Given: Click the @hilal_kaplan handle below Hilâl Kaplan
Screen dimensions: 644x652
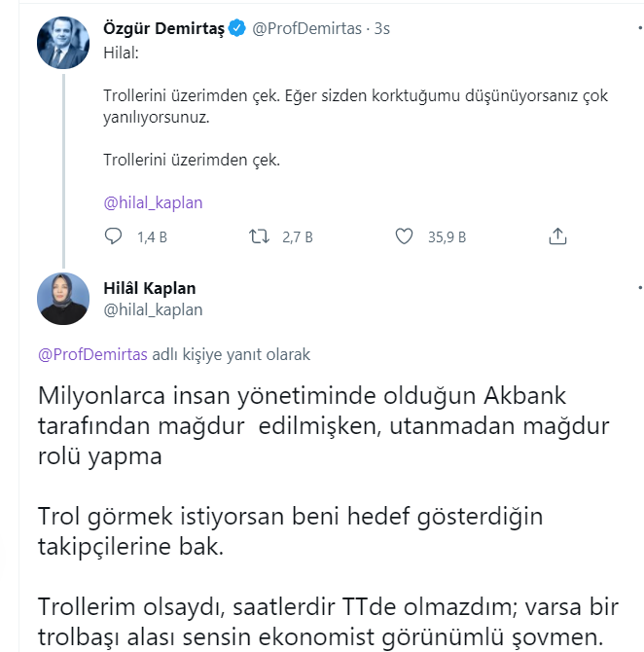Looking at the screenshot, I should coord(153,309).
